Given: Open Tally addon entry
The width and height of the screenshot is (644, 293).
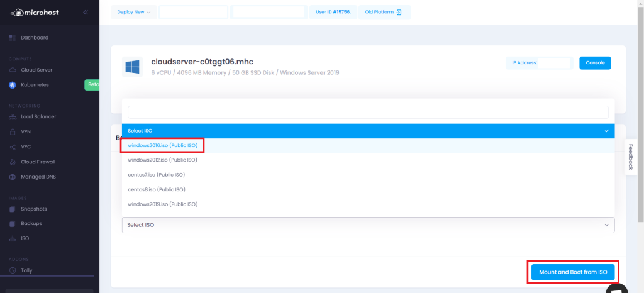Looking at the screenshot, I should (26, 271).
